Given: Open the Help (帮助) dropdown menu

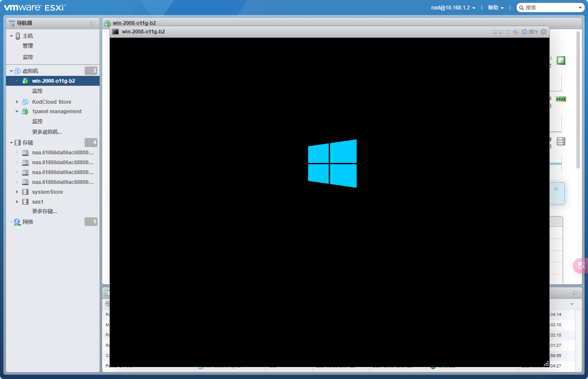Looking at the screenshot, I should pyautogui.click(x=496, y=8).
